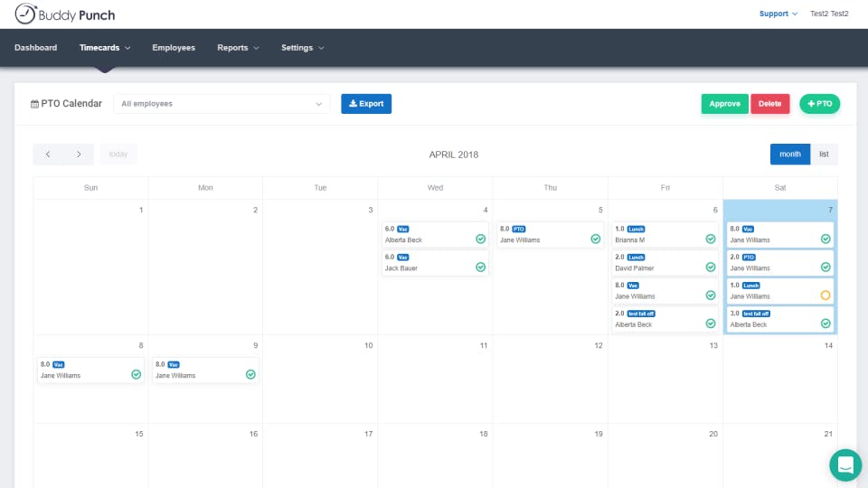Toggle approval check on Saturday 8.0 Vac entry
The image size is (868, 488).
click(826, 239)
